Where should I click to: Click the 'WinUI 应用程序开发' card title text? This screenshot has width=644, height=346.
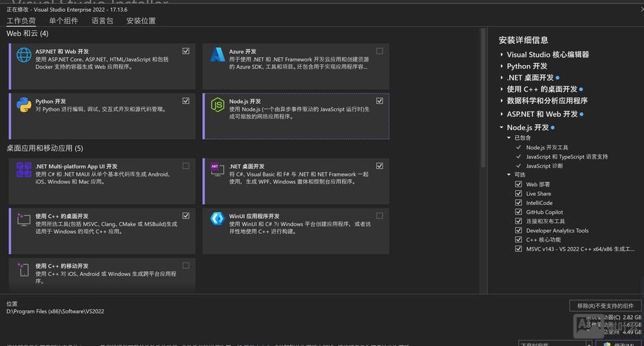click(255, 216)
